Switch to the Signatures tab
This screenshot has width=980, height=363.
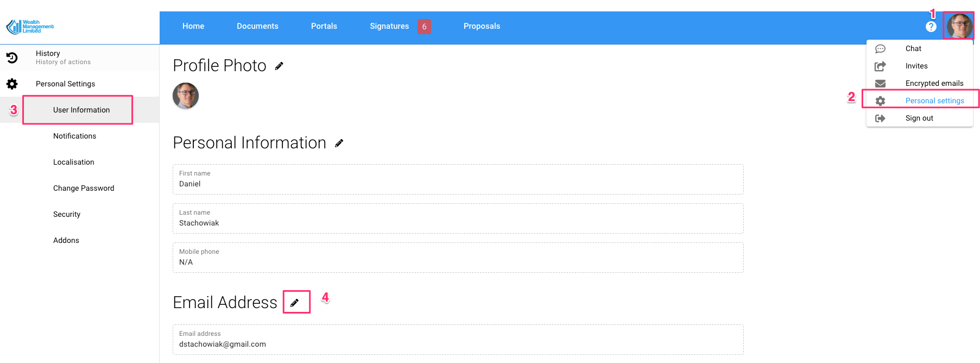point(389,26)
